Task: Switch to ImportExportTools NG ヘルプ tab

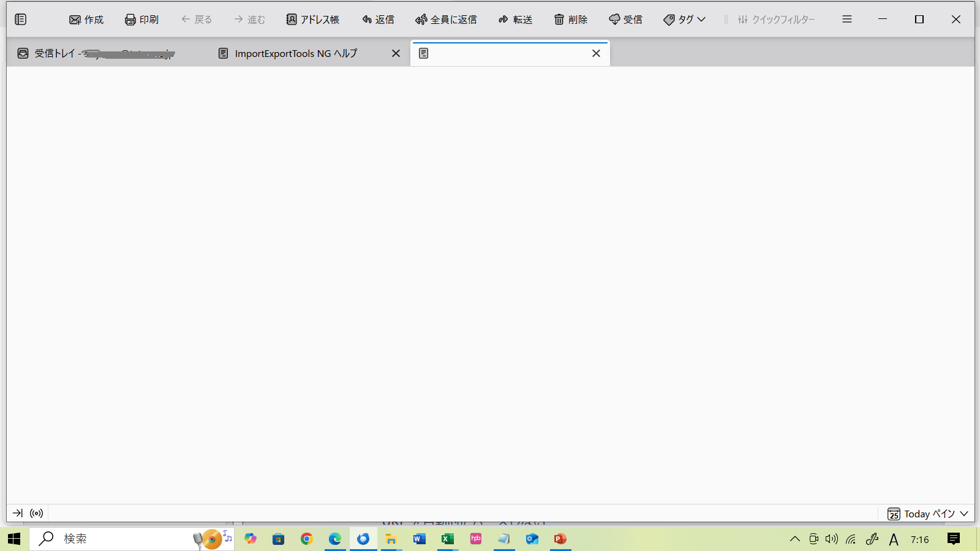Action: point(295,54)
